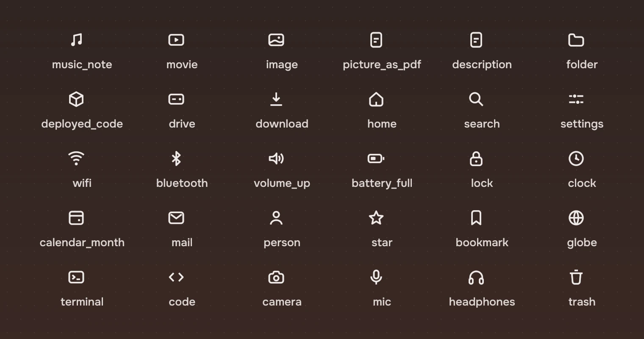Choose the picture_as_pdf icon
644x339 pixels.
click(376, 40)
